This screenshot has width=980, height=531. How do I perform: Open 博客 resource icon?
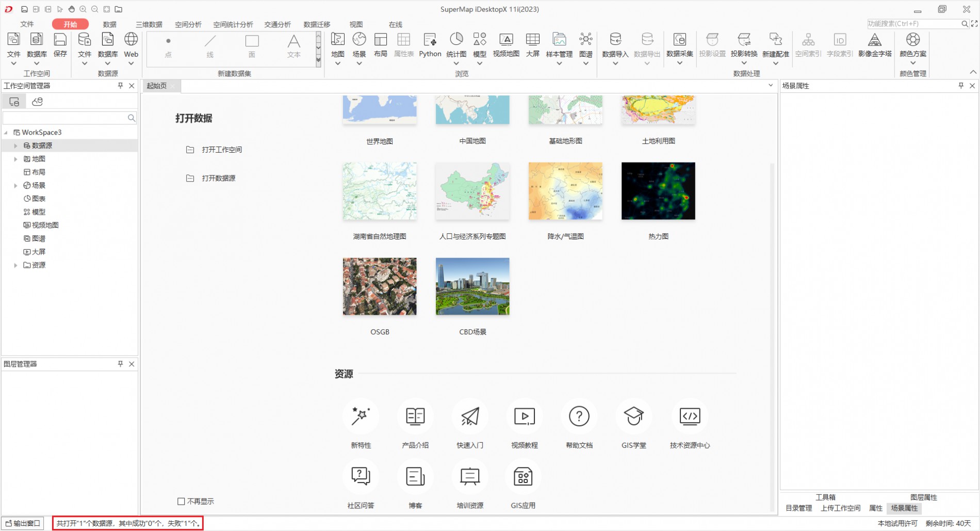tap(415, 476)
